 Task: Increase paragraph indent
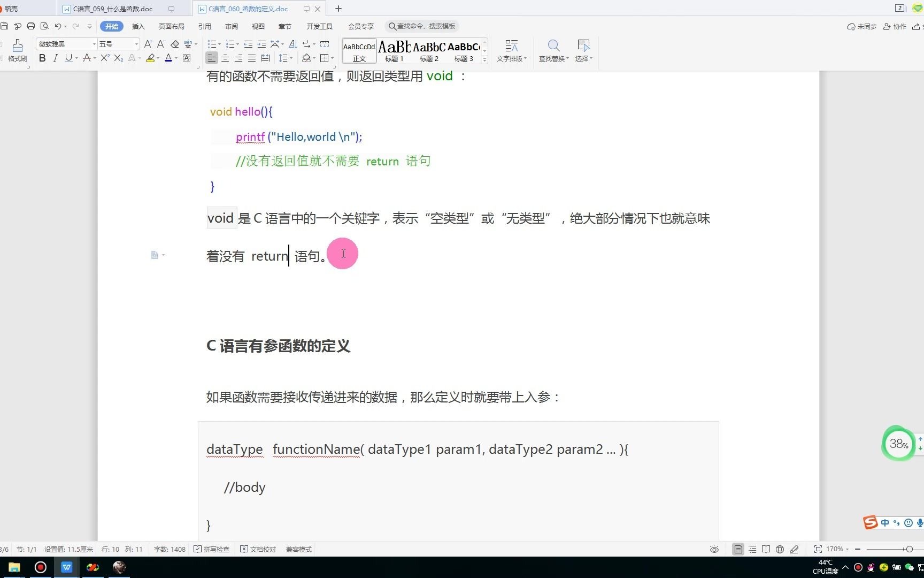click(261, 44)
